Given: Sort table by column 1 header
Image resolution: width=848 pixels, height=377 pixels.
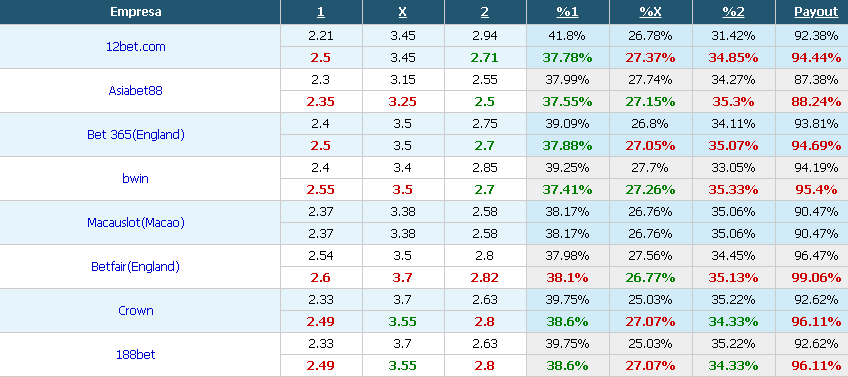Looking at the screenshot, I should [321, 12].
